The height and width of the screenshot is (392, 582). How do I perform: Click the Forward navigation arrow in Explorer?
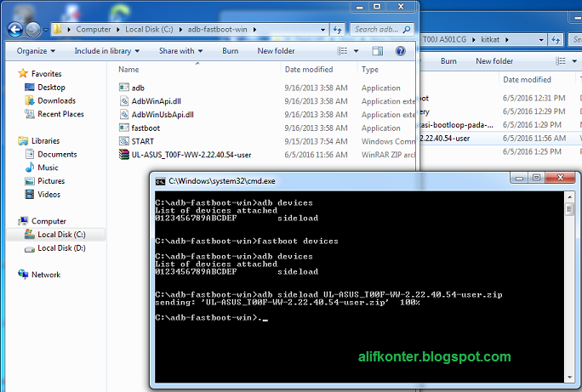click(33, 30)
